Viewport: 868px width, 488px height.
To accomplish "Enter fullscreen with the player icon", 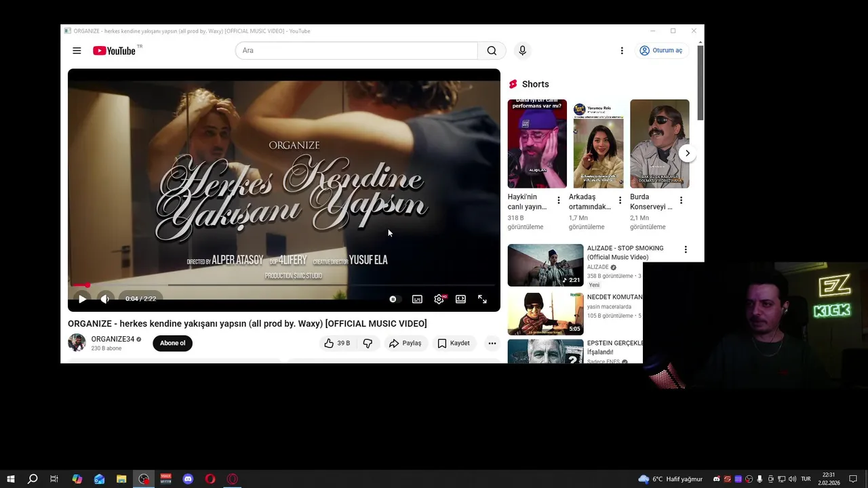I will (482, 299).
